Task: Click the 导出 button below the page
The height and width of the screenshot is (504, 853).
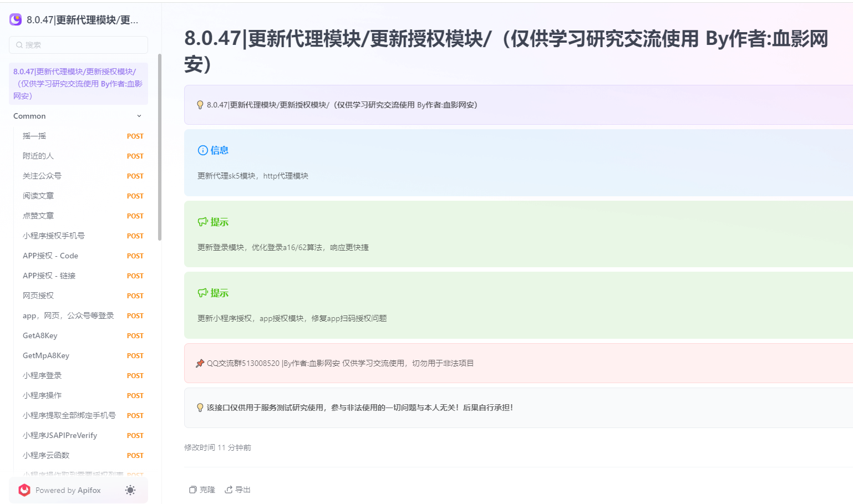Action: tap(237, 490)
